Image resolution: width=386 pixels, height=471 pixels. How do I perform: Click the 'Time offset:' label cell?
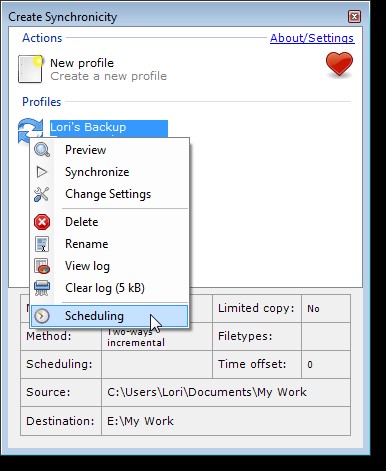pos(256,364)
